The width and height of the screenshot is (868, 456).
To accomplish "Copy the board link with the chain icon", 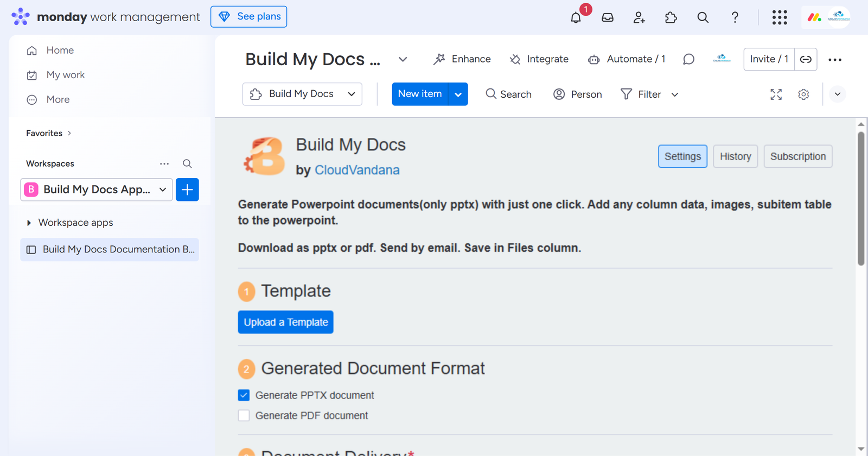I will click(806, 59).
